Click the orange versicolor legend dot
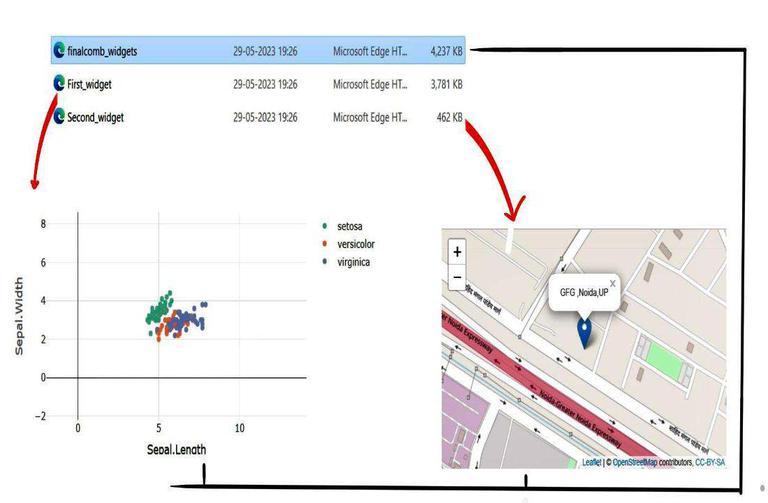The image size is (768, 503). coord(325,243)
